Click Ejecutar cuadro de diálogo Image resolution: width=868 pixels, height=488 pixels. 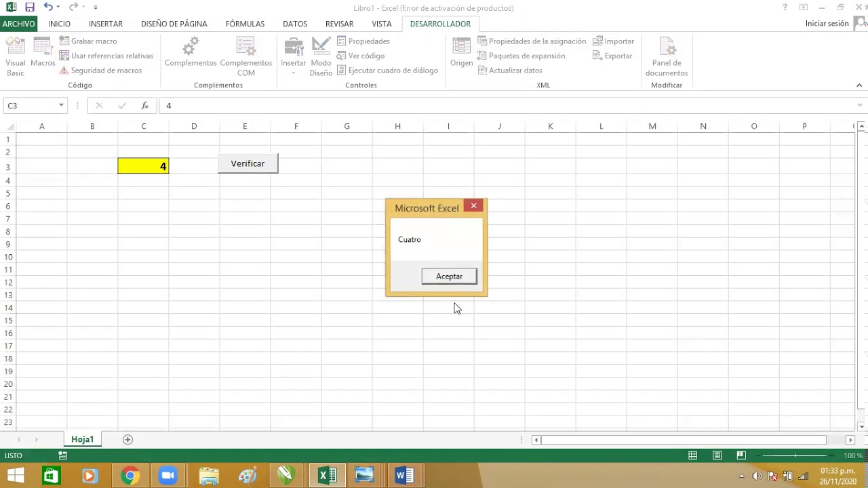pos(387,70)
